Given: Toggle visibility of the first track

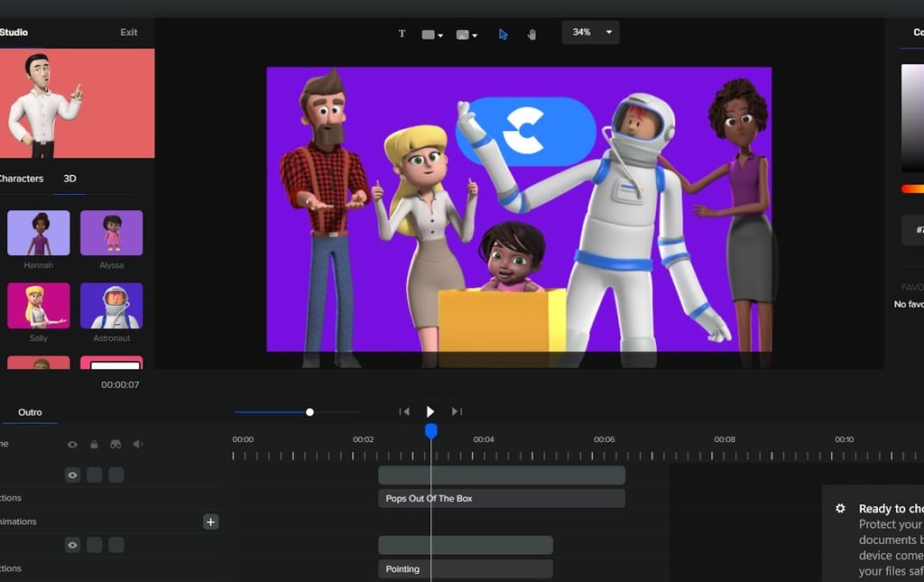Looking at the screenshot, I should (x=72, y=475).
